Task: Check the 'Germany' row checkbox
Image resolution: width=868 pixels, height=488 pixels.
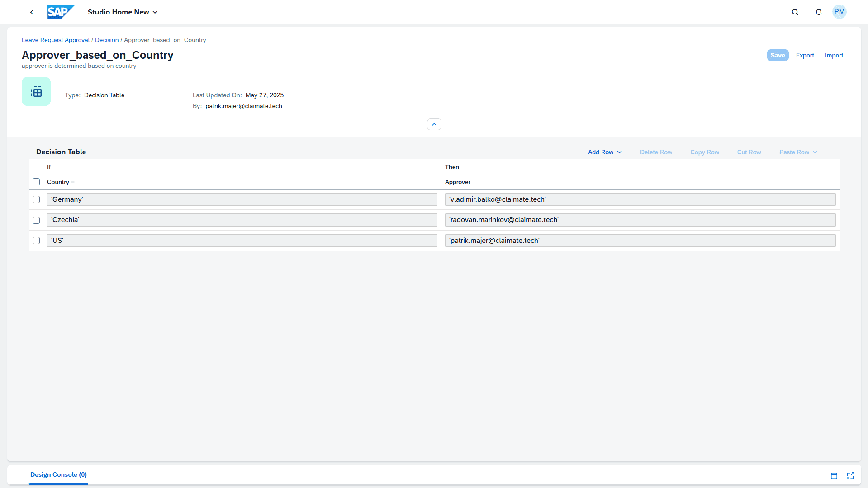Action: 36,199
